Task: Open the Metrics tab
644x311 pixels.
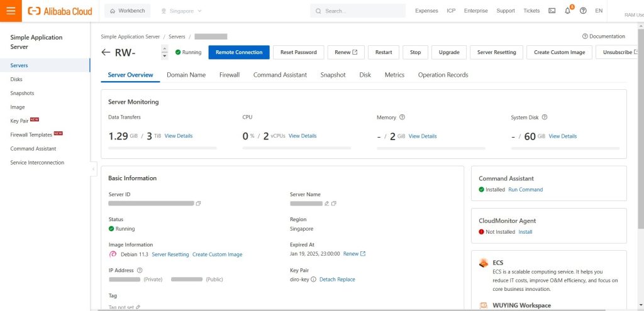Action: pyautogui.click(x=395, y=75)
